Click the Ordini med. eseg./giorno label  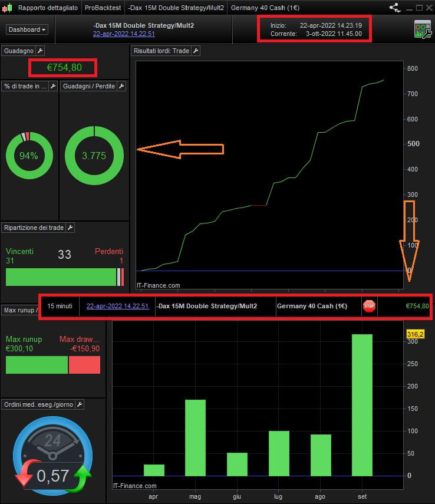click(x=38, y=404)
